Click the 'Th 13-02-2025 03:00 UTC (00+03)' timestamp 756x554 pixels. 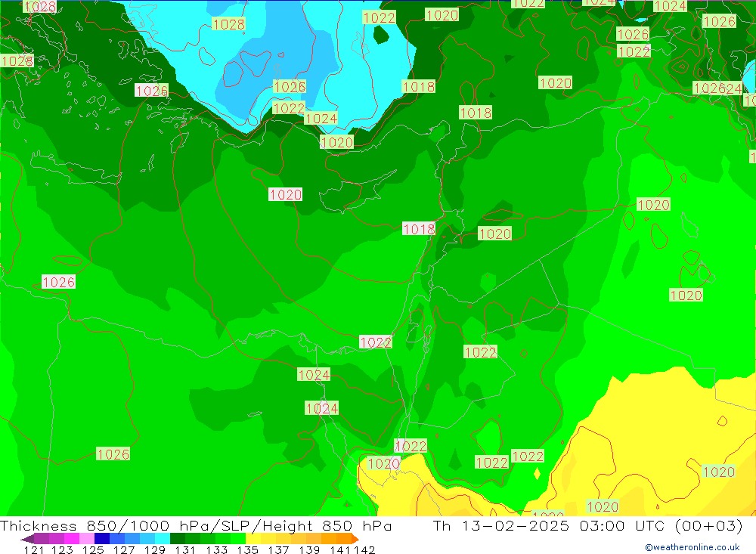(x=587, y=525)
